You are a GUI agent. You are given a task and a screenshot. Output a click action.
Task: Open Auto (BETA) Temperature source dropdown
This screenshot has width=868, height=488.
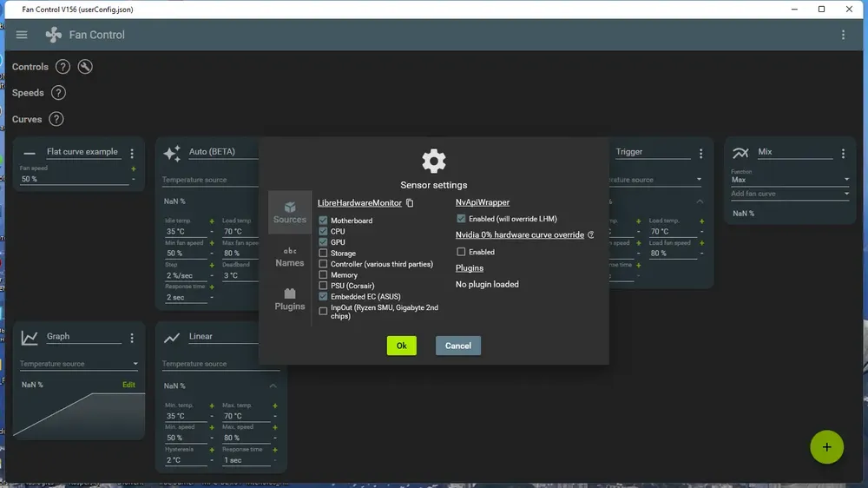210,180
